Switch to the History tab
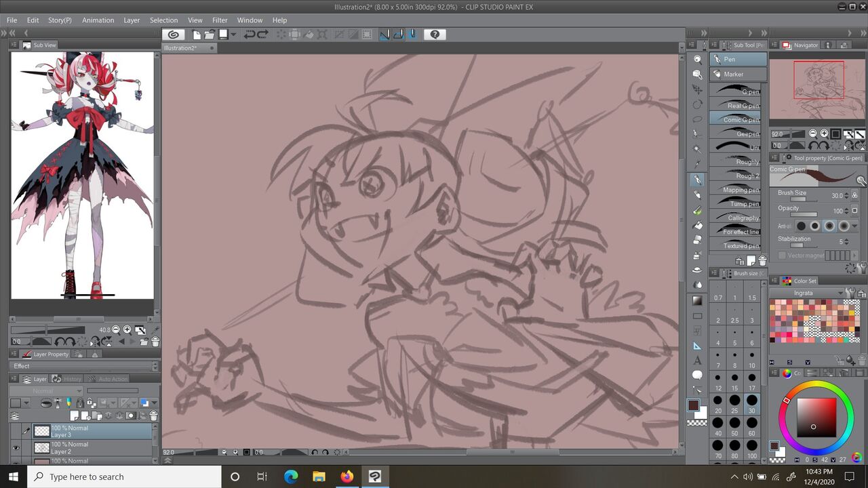Screen dimensions: 868x488 pos(66,379)
